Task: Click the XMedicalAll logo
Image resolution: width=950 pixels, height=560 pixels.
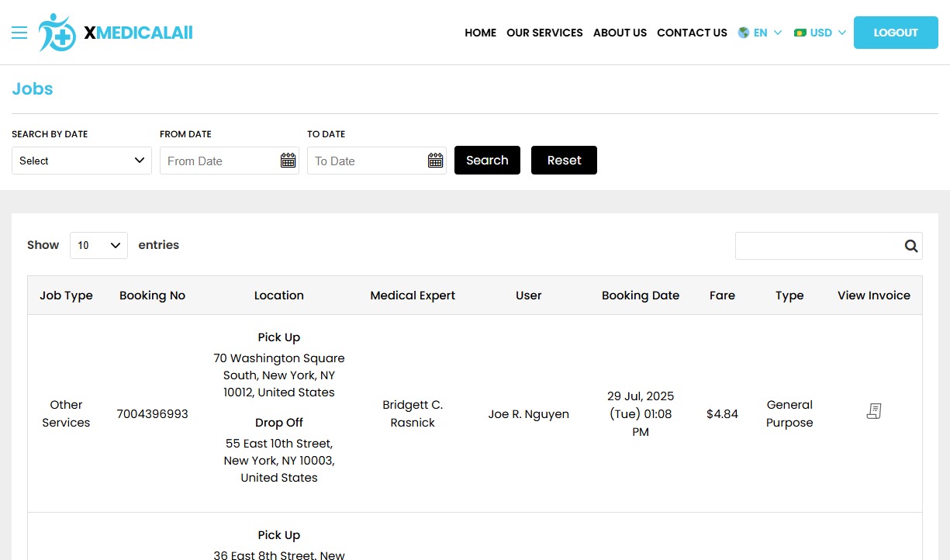Action: (116, 33)
